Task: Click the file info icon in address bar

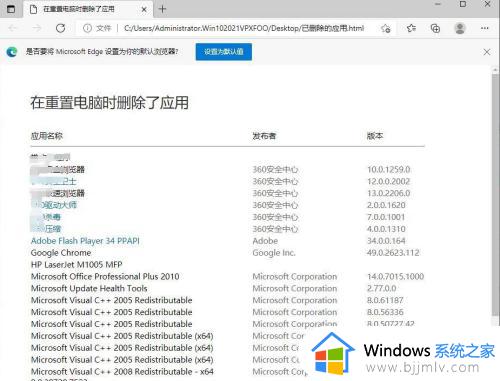Action: [x=87, y=28]
